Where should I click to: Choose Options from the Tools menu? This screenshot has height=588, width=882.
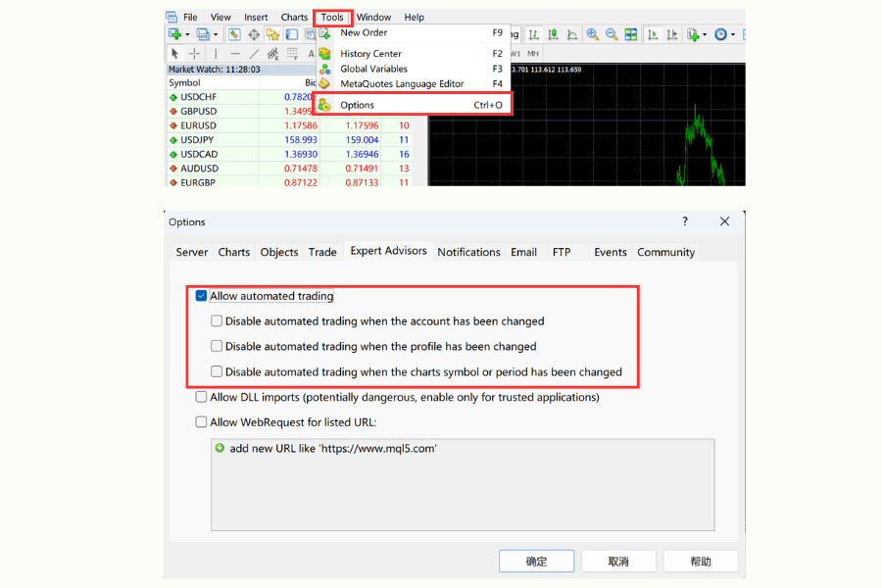point(357,105)
